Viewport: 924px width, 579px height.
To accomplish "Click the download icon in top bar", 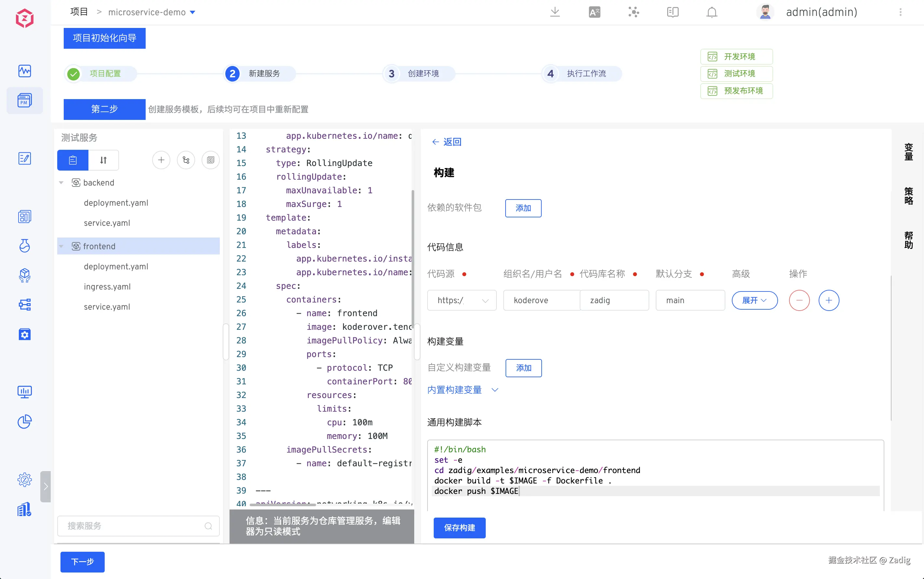I will 555,12.
